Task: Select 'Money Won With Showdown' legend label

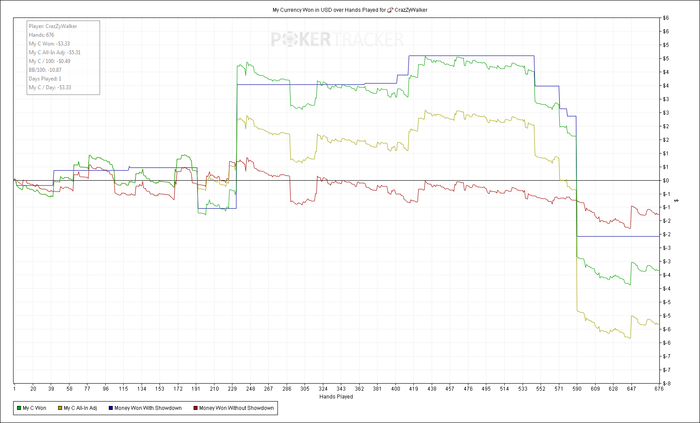Action: tap(148, 408)
